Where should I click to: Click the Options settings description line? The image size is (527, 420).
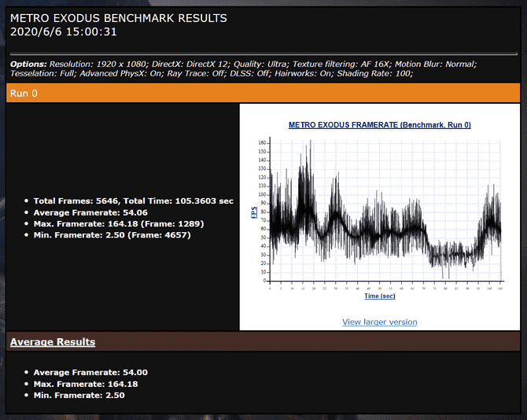pyautogui.click(x=244, y=64)
